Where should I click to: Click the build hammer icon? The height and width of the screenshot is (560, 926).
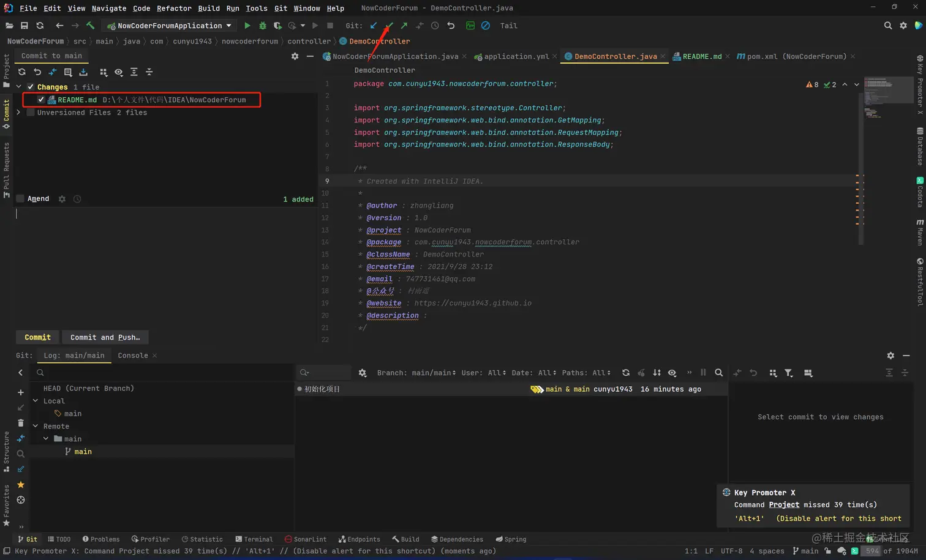(x=91, y=26)
